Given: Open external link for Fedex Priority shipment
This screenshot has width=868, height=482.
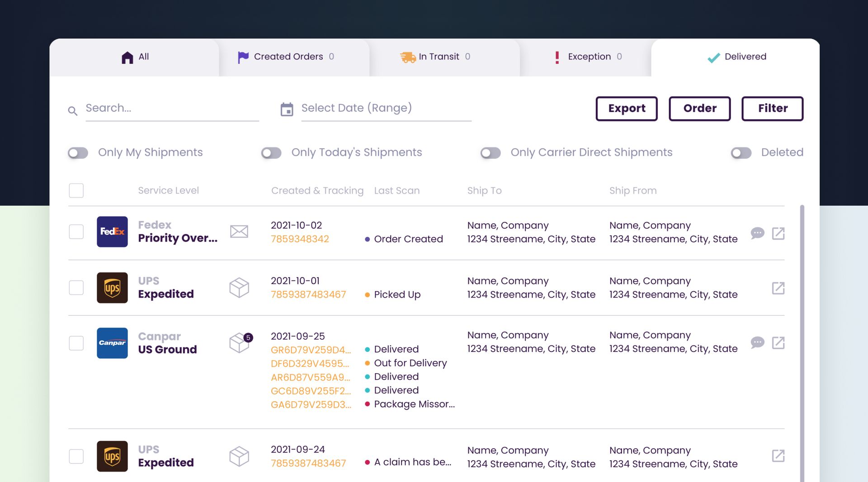Looking at the screenshot, I should 778,233.
